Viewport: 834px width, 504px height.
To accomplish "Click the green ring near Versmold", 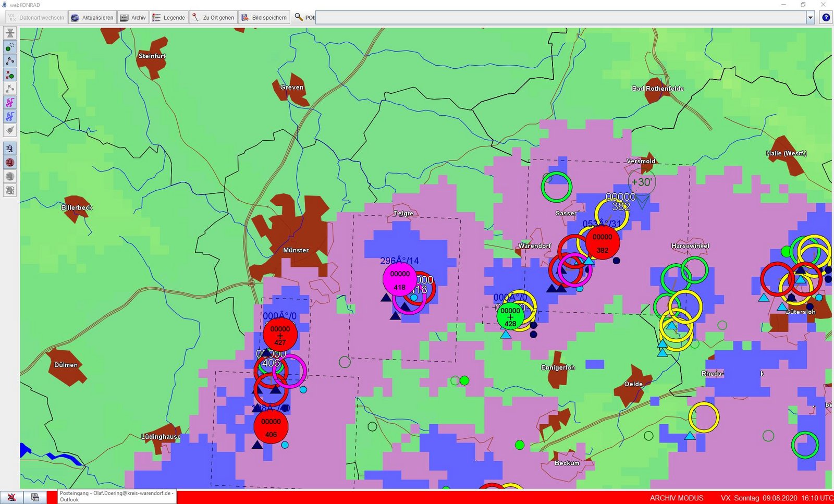I will click(556, 187).
